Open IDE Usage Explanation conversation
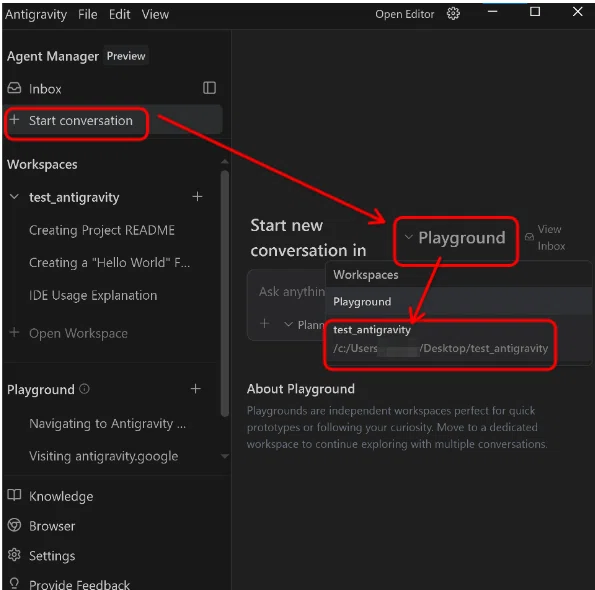The width and height of the screenshot is (595, 590). 93,295
